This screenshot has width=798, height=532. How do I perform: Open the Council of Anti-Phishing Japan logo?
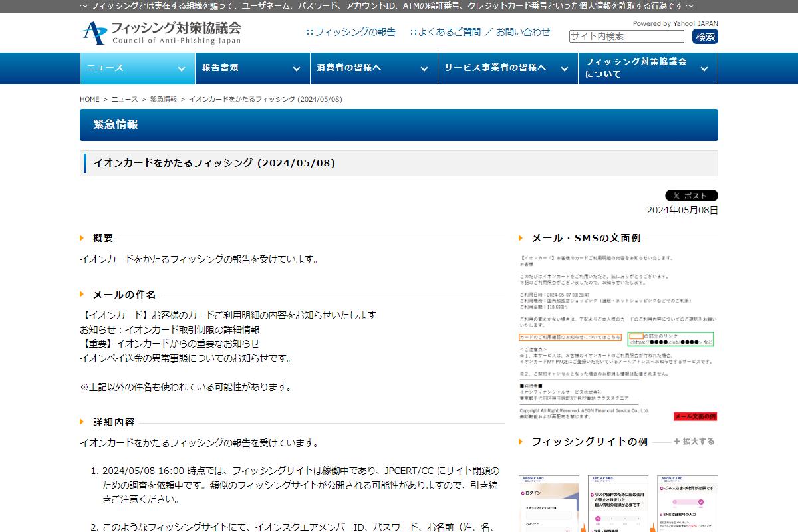pyautogui.click(x=160, y=33)
